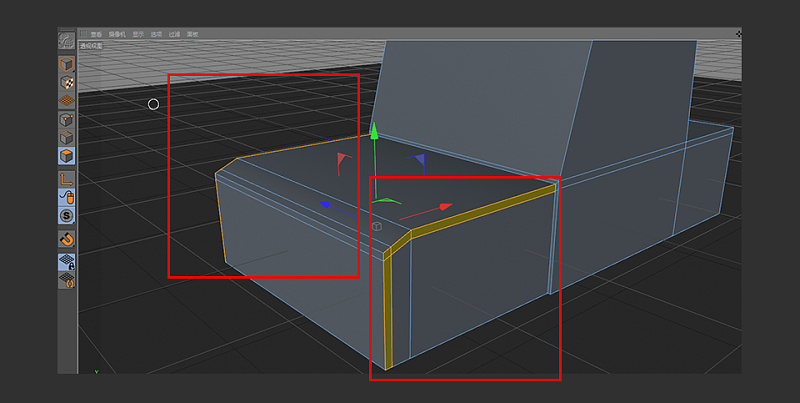Open the 显示 viewport menu
This screenshot has width=800, height=403.
click(138, 34)
